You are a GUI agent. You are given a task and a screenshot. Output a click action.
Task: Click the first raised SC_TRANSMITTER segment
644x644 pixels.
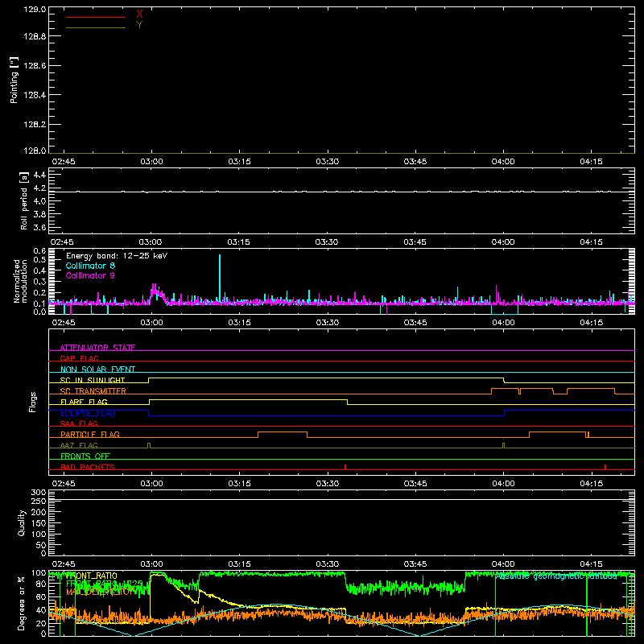pos(506,389)
